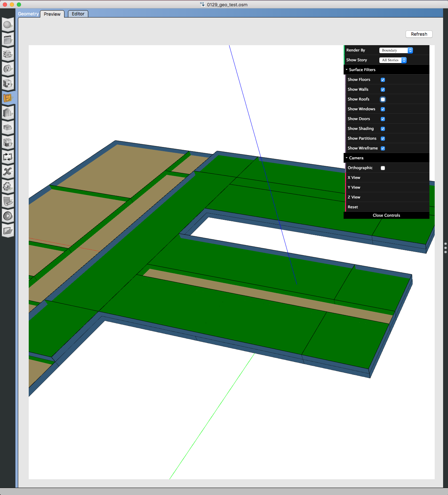
Task: Switch to the Editor tab
Action: [78, 14]
